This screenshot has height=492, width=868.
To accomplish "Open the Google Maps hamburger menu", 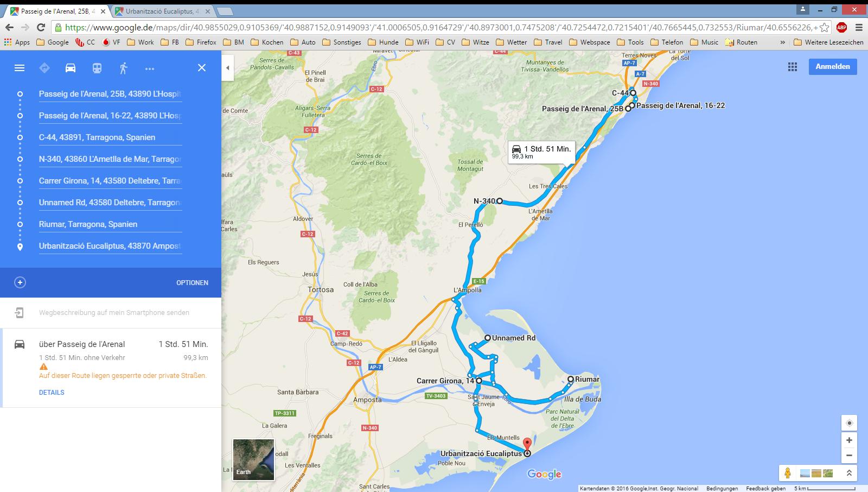I will [20, 68].
